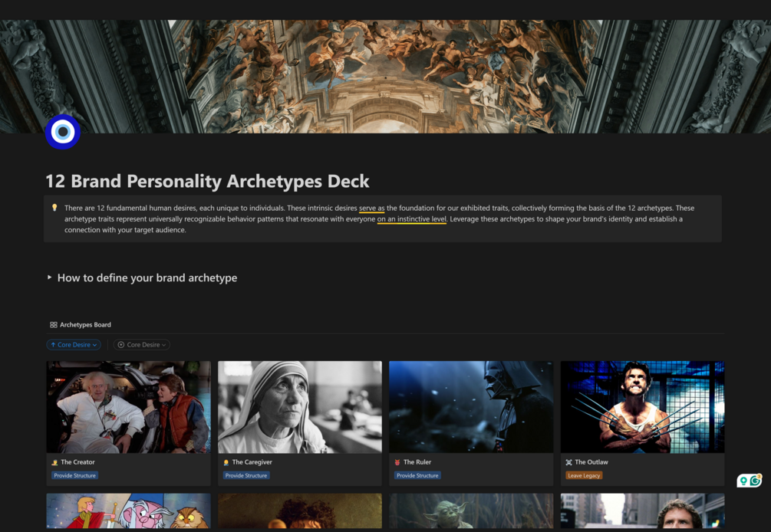The width and height of the screenshot is (771, 532).
Task: Click the Grammarly extension floating icon
Action: [x=756, y=481]
